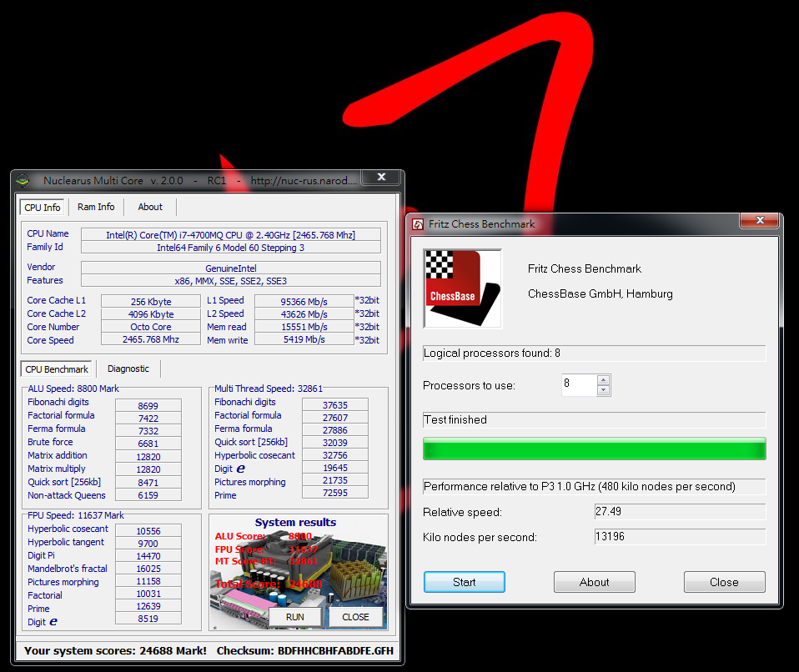Click FPU Digit Pi score 14470
The image size is (799, 672).
[148, 556]
